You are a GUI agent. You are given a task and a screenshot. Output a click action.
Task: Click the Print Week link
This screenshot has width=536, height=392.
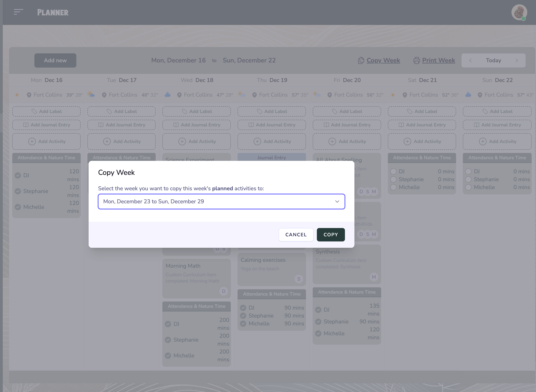(x=438, y=60)
